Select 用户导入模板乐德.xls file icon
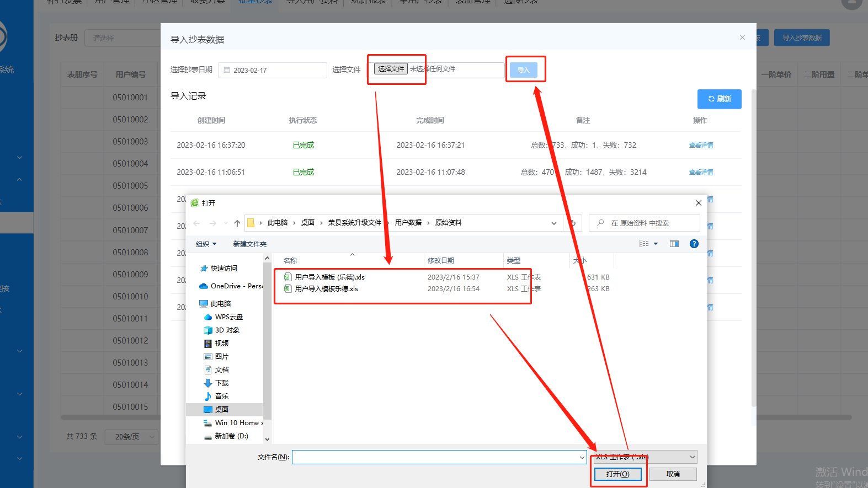The image size is (868, 488). coord(287,288)
